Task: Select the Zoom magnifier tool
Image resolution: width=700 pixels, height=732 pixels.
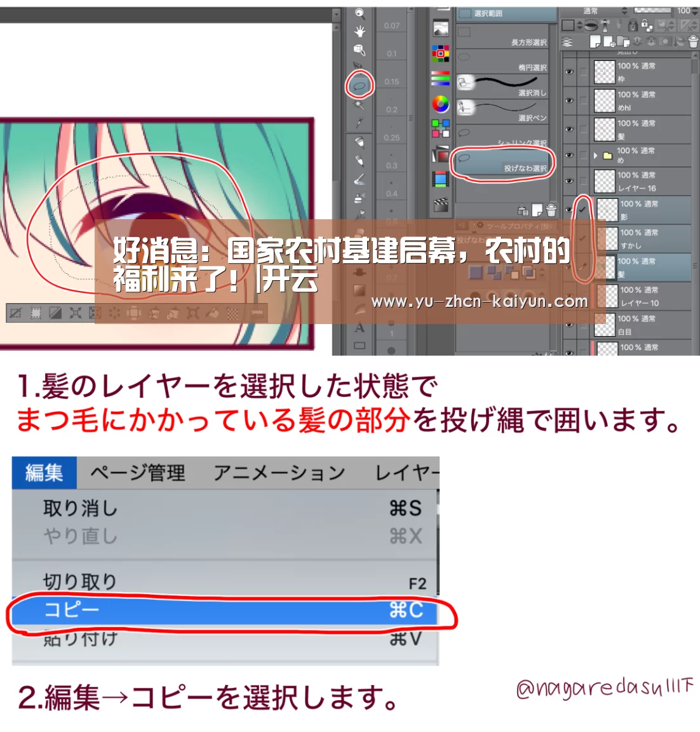Action: 360,13
